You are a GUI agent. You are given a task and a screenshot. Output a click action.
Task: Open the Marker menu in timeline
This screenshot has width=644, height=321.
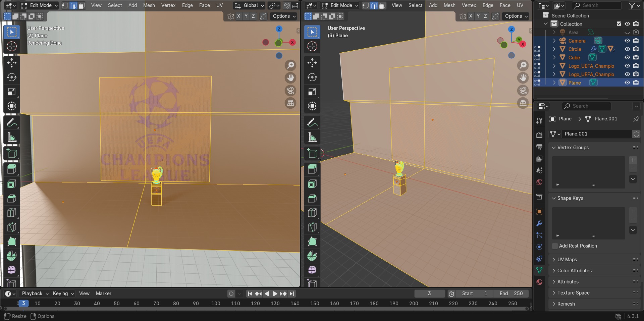(103, 293)
